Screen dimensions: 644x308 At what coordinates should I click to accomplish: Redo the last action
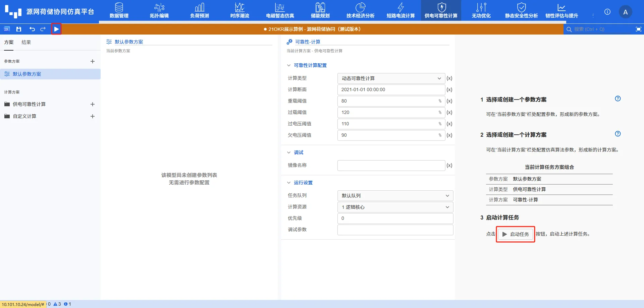click(x=43, y=29)
